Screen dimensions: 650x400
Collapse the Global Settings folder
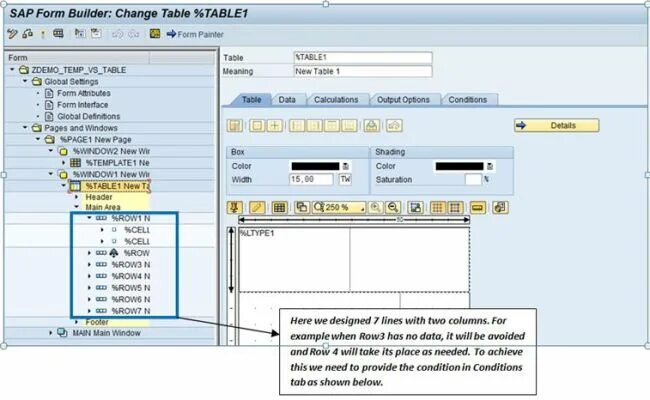point(25,81)
